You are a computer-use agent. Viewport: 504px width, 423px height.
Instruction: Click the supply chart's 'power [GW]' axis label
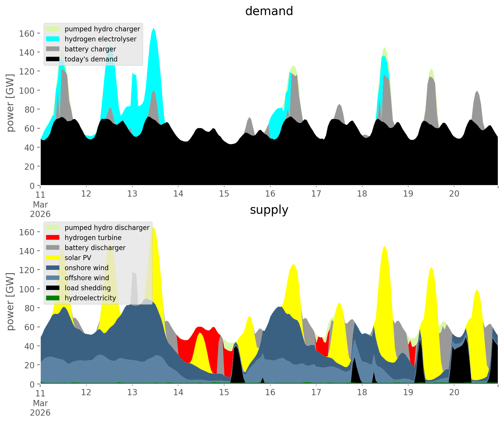click(10, 302)
